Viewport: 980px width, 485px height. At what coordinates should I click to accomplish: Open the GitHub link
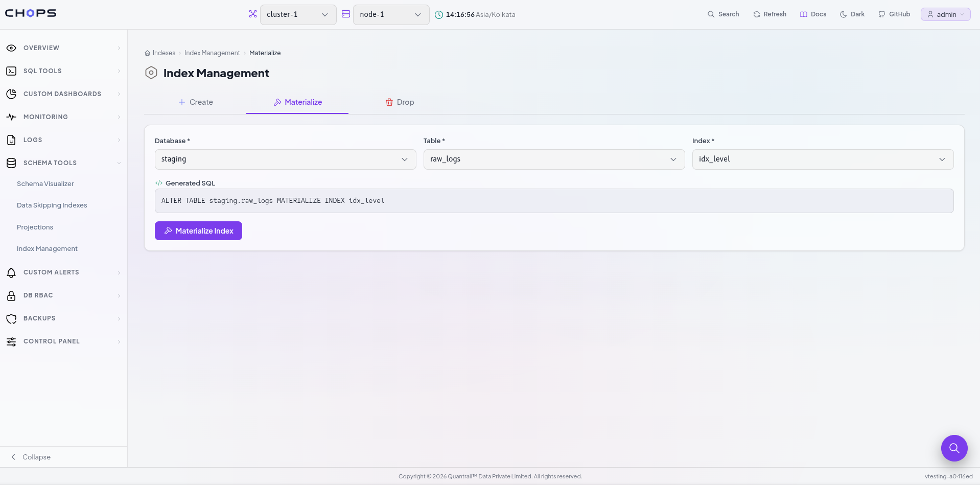[894, 14]
